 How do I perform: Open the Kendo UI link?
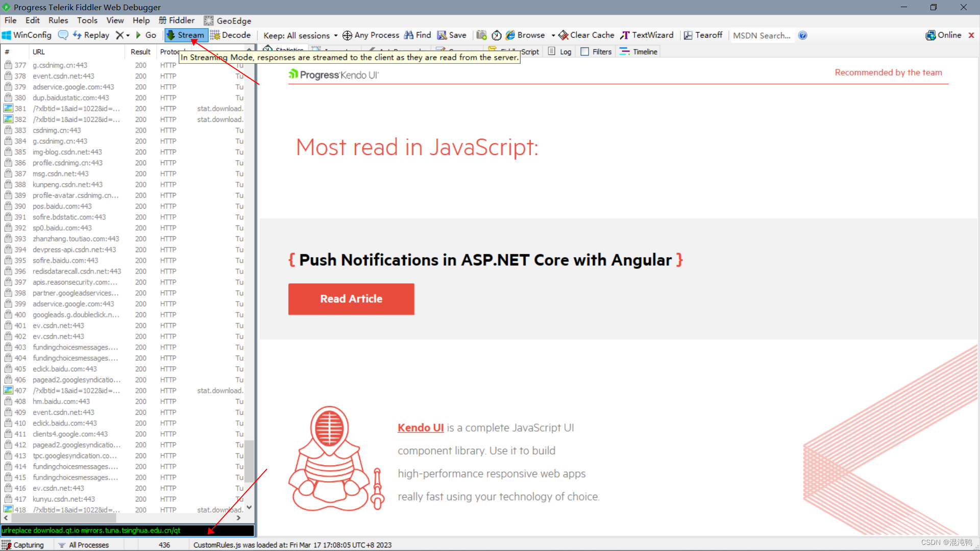coord(421,428)
